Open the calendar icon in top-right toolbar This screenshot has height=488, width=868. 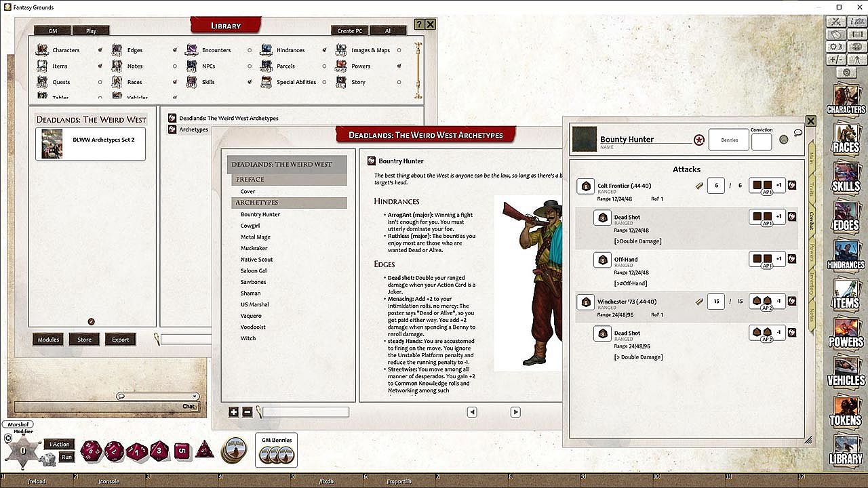tap(837, 34)
